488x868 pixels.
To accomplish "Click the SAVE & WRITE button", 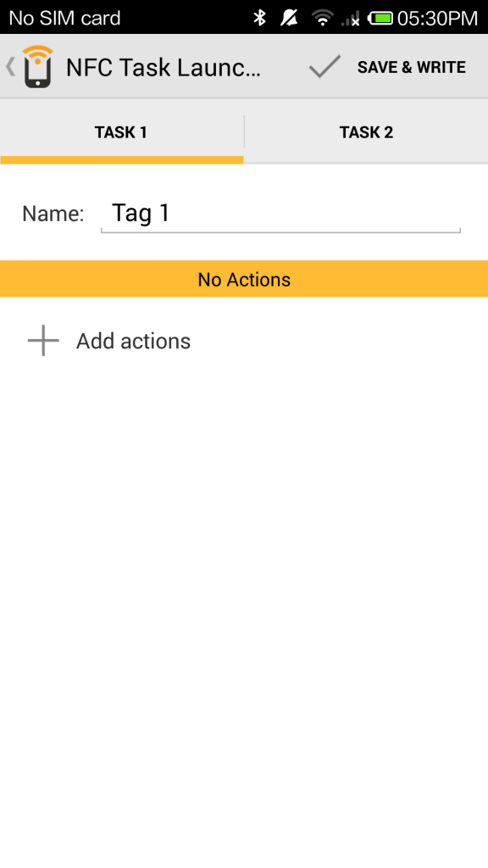I will click(387, 67).
